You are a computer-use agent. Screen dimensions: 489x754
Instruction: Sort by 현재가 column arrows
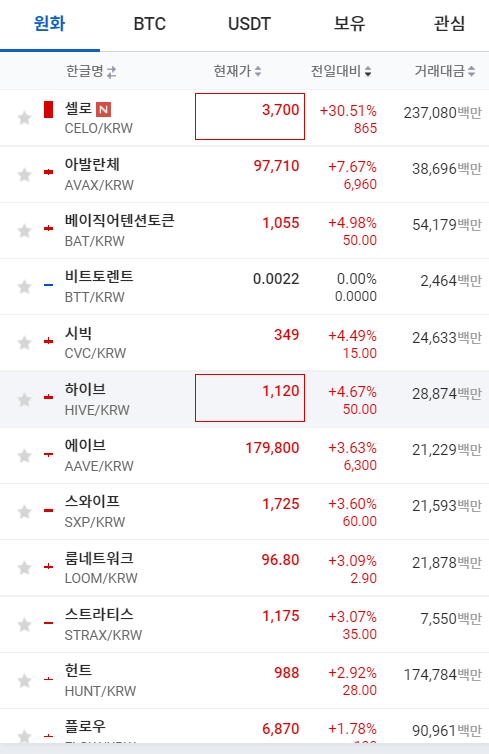coord(258,72)
